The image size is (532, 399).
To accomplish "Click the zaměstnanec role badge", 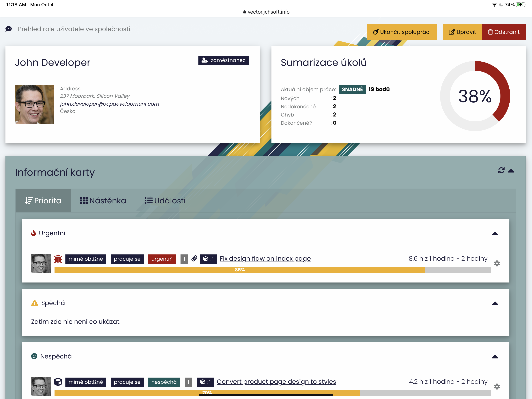I will click(x=223, y=60).
